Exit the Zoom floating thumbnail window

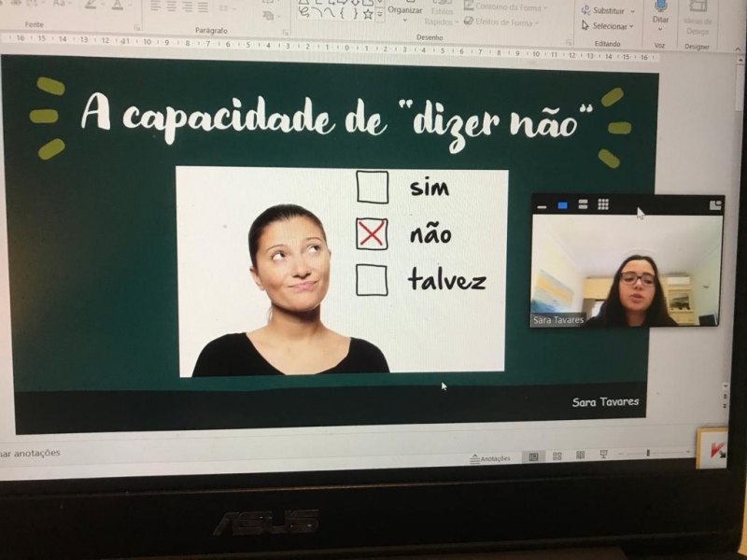715,204
